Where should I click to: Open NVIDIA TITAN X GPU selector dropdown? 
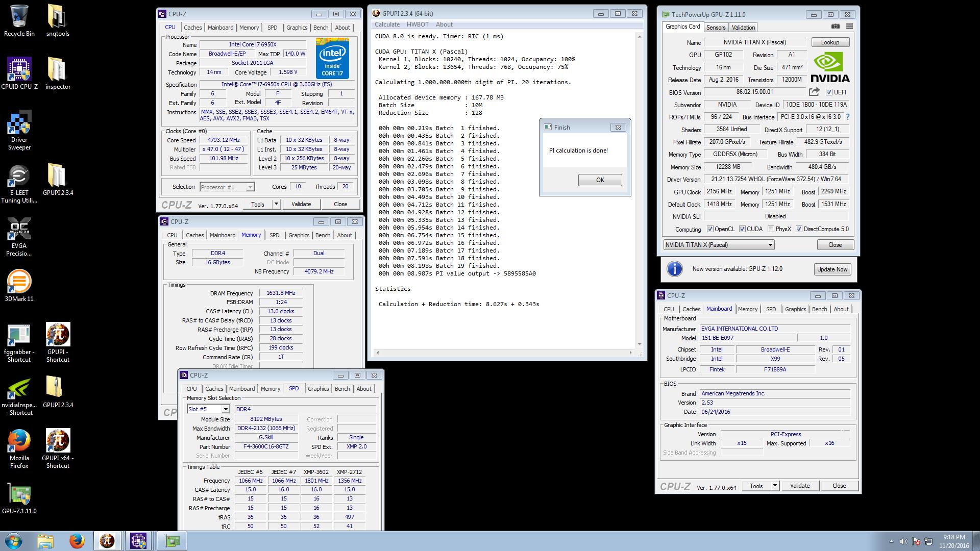(719, 245)
